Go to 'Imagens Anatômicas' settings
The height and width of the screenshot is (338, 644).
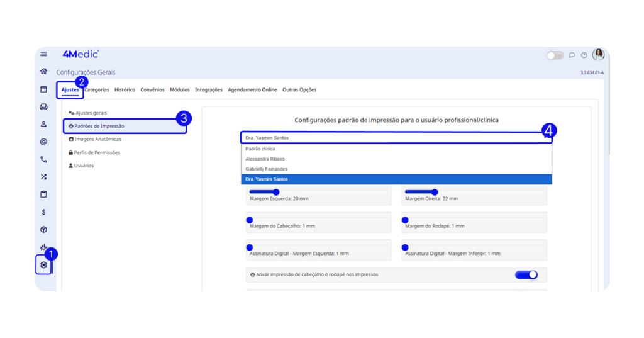[98, 139]
